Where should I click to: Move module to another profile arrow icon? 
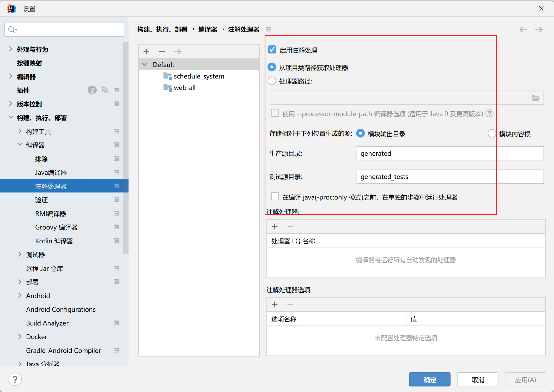[178, 51]
